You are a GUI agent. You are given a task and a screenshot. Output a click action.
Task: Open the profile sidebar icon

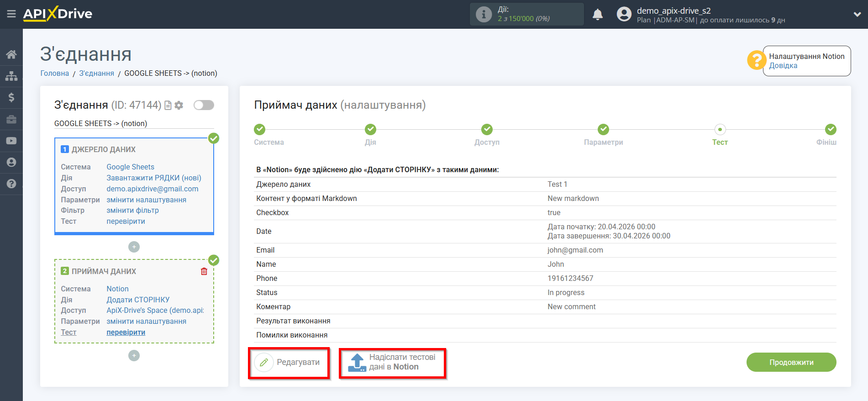click(x=11, y=162)
